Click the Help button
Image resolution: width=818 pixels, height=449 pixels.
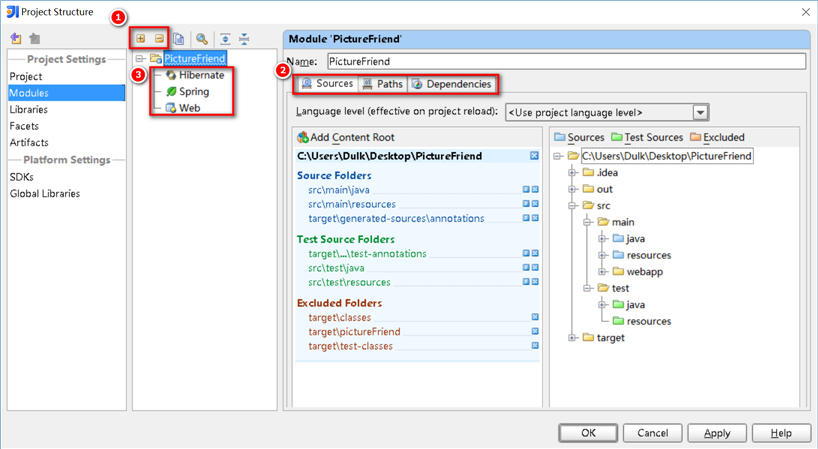781,433
